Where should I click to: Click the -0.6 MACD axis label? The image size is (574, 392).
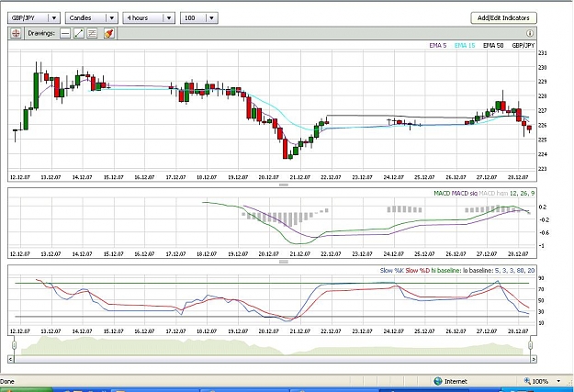tap(544, 233)
